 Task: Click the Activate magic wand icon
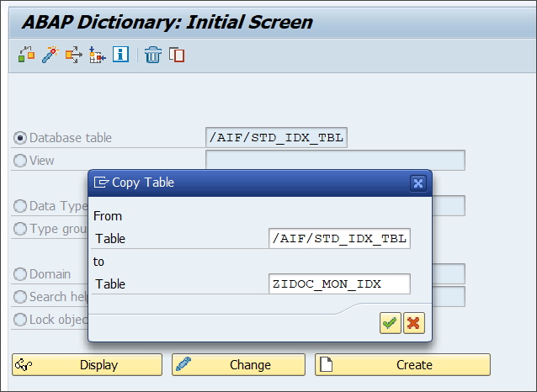[50, 55]
